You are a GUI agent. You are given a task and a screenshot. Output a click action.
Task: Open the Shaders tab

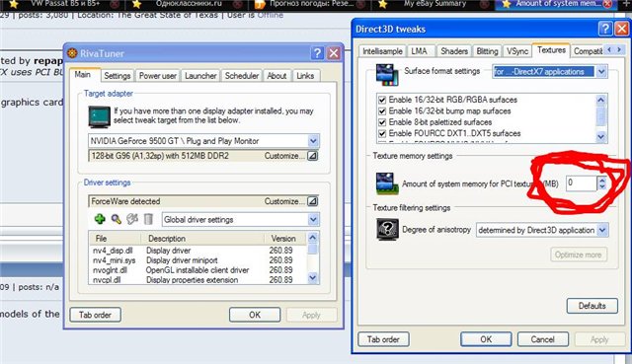(454, 51)
